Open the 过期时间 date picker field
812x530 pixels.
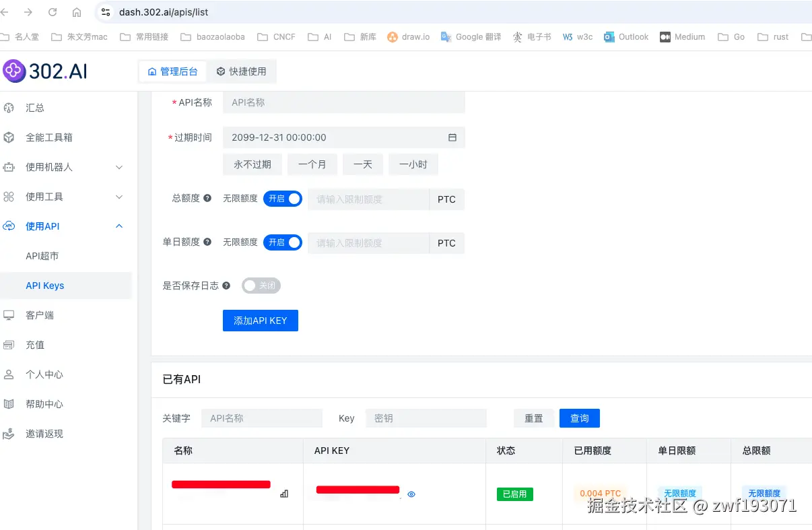[344, 137]
